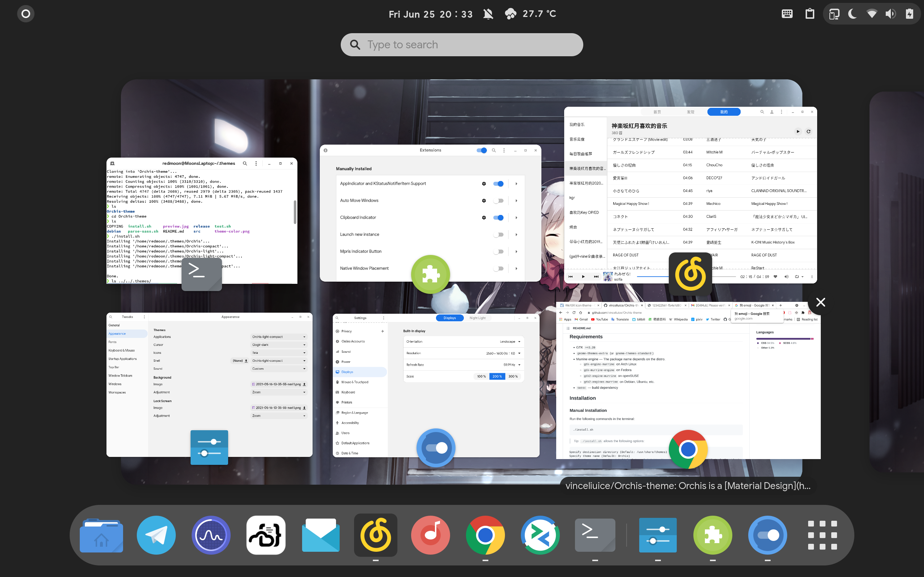
Task: Select Appearance in the Tweaks sidebar
Action: 117,334
